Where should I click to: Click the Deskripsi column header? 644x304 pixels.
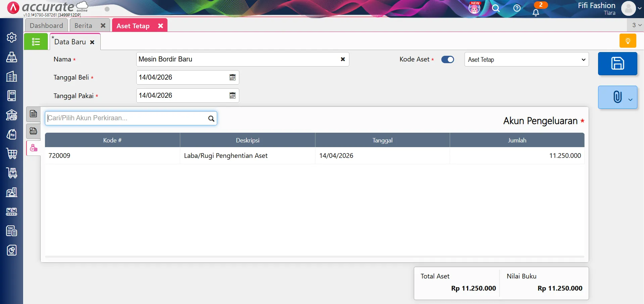click(248, 140)
